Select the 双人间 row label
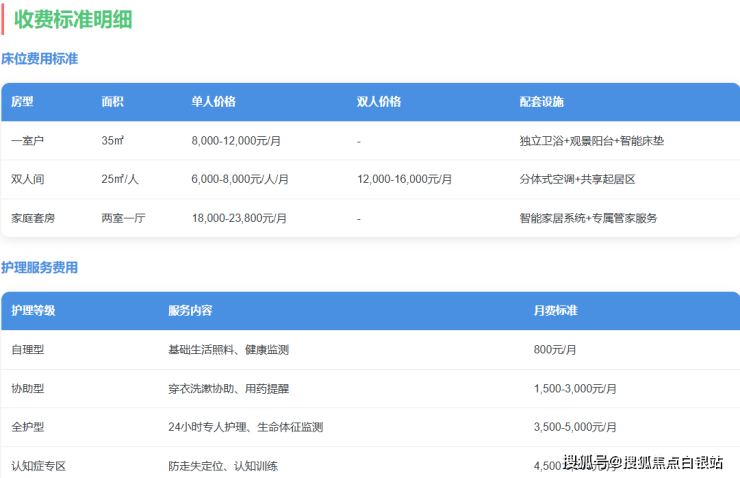Image resolution: width=740 pixels, height=478 pixels. (x=27, y=179)
